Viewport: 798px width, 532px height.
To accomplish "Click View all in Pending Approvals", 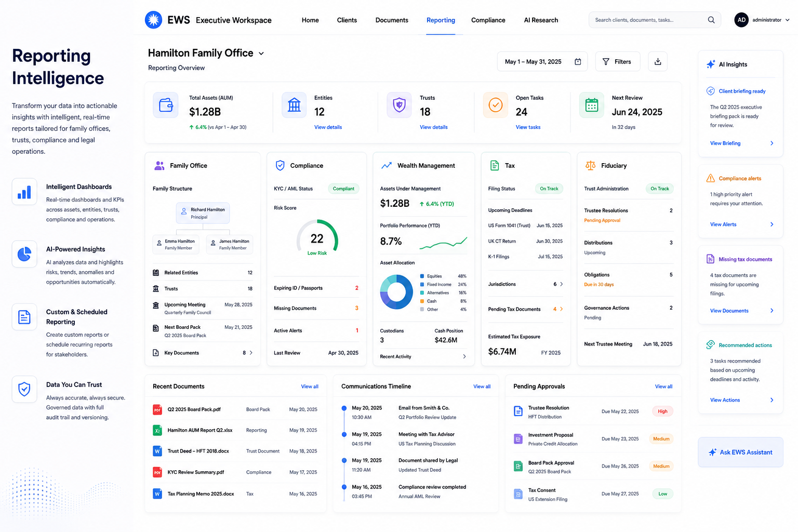I will coord(663,387).
